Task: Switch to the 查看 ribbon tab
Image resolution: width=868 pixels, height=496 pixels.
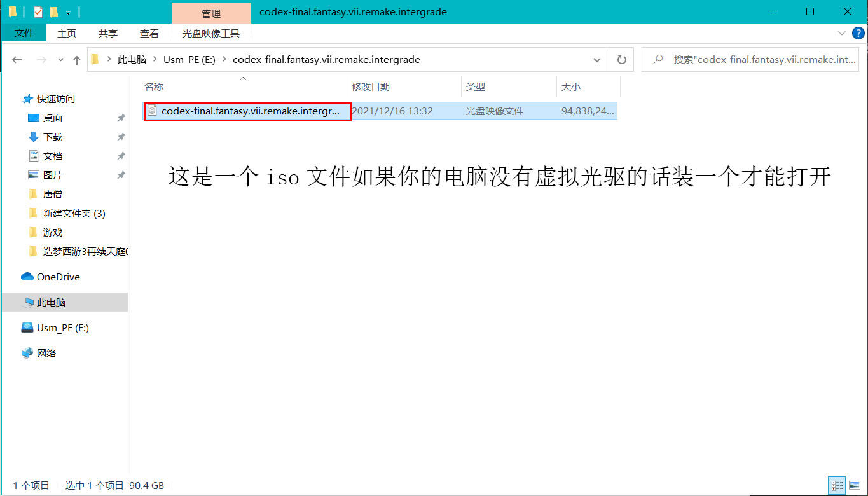Action: pyautogui.click(x=149, y=33)
